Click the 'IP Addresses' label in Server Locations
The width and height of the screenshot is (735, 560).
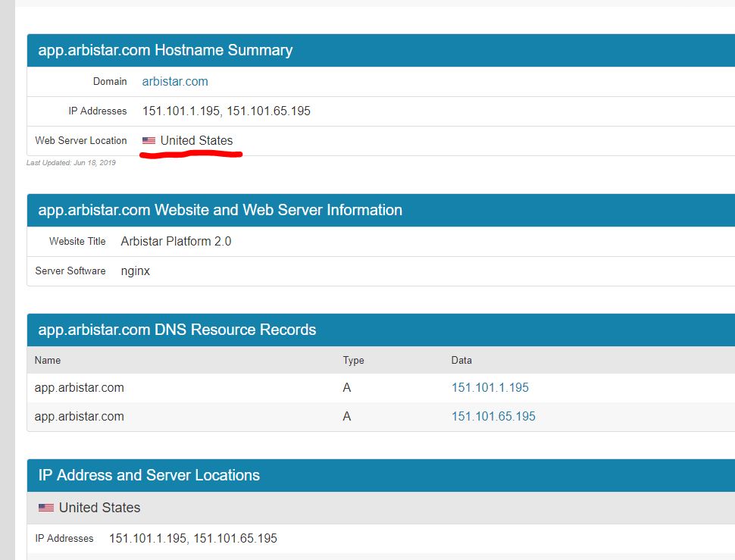[x=64, y=539]
